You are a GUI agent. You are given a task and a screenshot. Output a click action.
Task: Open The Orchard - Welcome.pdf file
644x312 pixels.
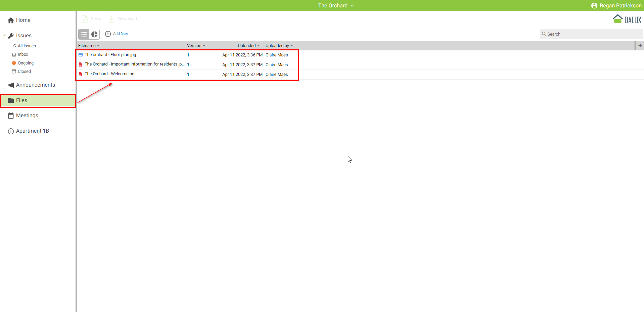tap(110, 74)
